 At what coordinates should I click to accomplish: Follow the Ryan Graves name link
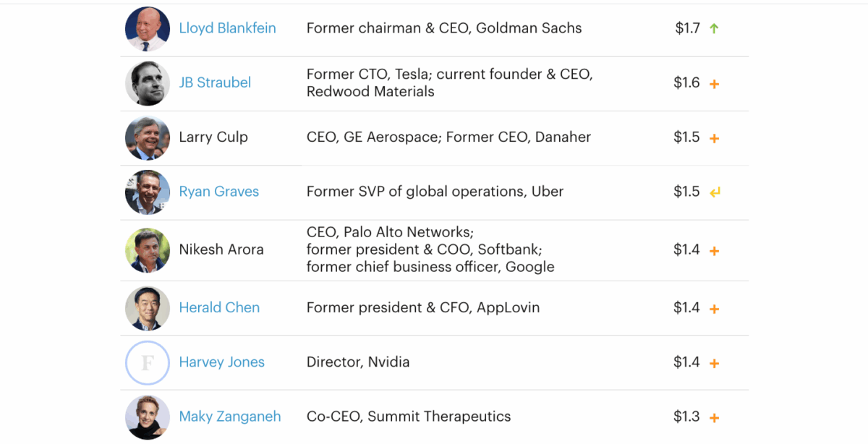218,192
